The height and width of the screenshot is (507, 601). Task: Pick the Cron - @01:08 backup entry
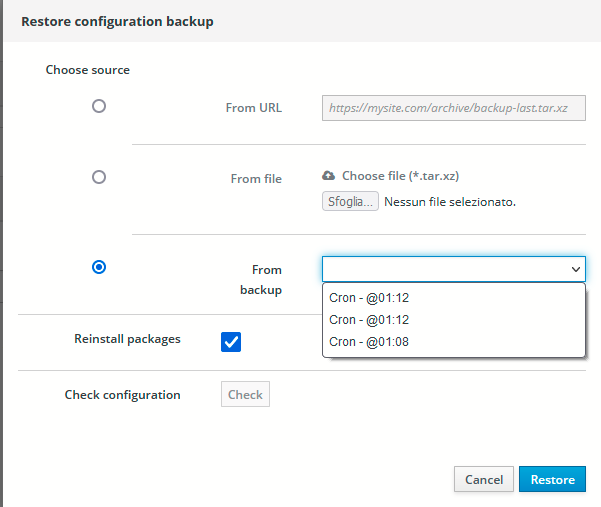click(x=454, y=341)
